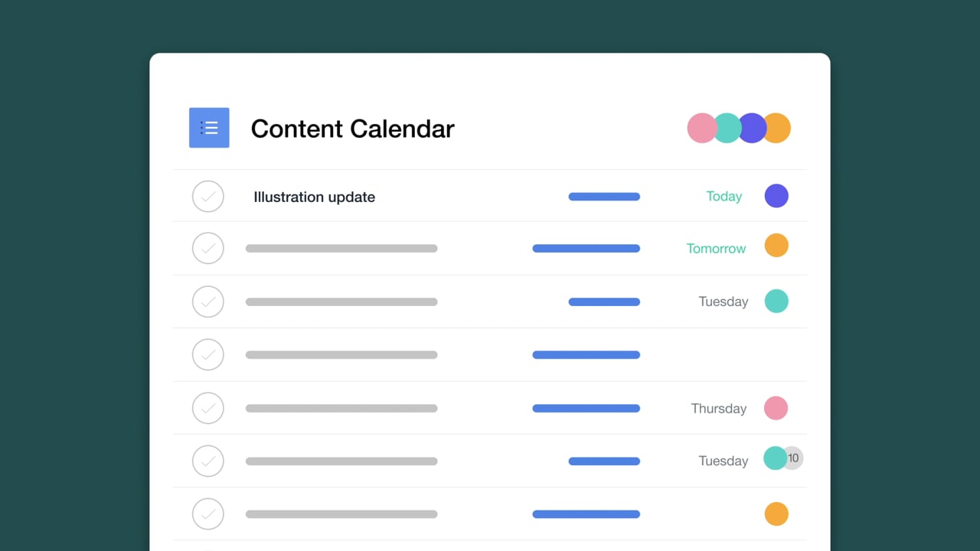Select teal member avatar in header

point(726,128)
